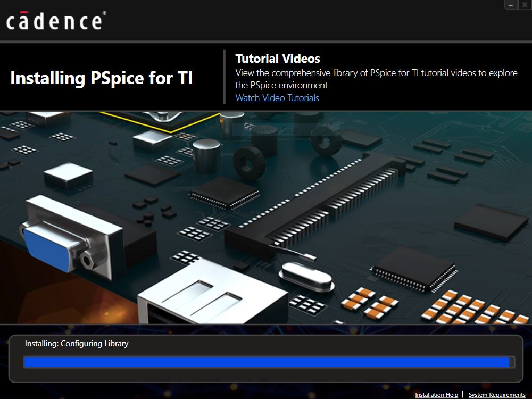
Task: Open the Watch Video Tutorials link
Action: (x=277, y=98)
